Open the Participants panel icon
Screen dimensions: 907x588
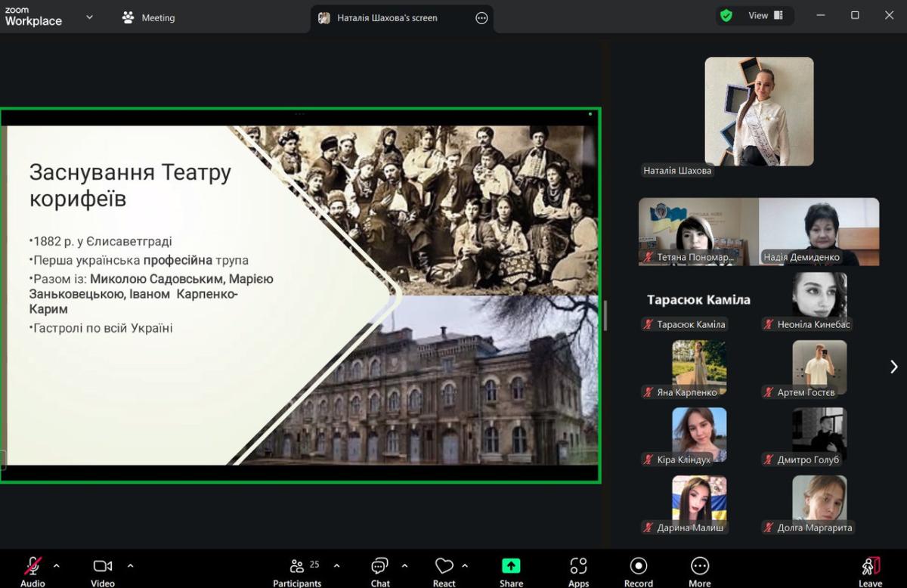(297, 567)
